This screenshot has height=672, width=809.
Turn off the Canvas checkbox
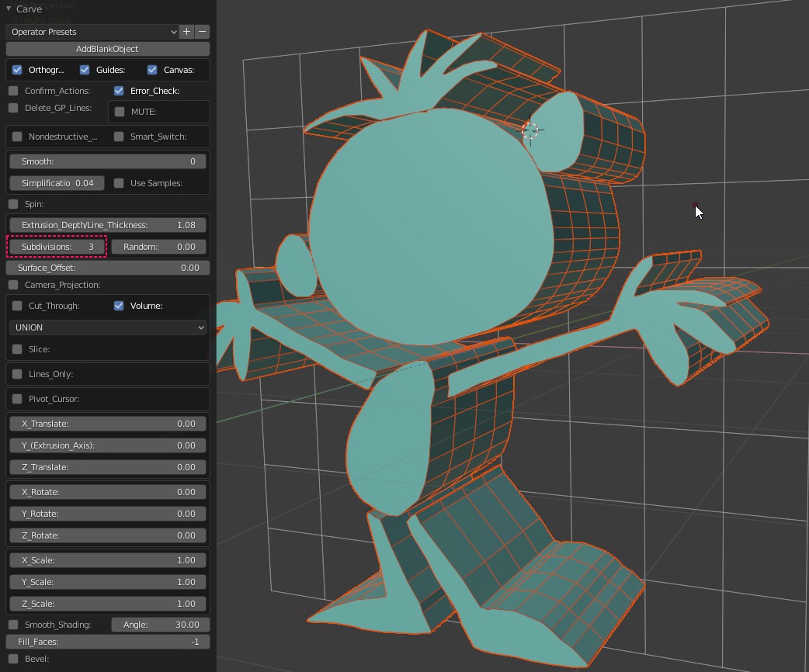pyautogui.click(x=152, y=70)
